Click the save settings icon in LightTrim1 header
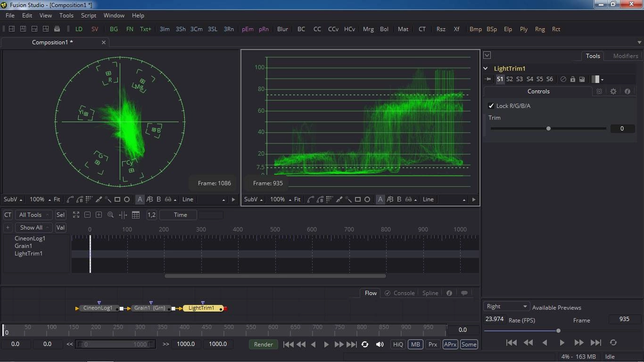This screenshot has width=644, height=362. [582, 79]
